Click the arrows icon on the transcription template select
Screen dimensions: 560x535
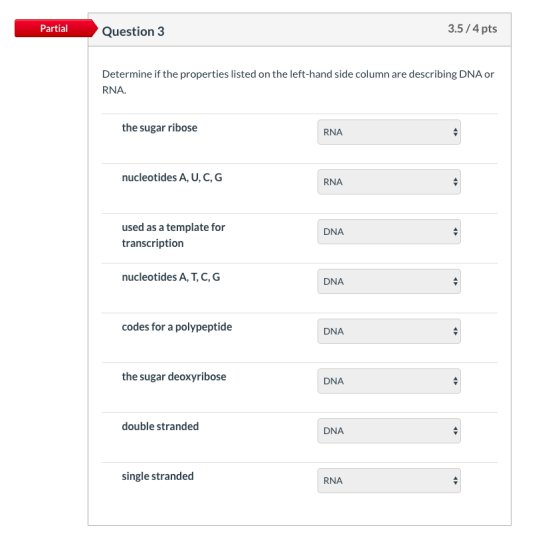pyautogui.click(x=455, y=232)
